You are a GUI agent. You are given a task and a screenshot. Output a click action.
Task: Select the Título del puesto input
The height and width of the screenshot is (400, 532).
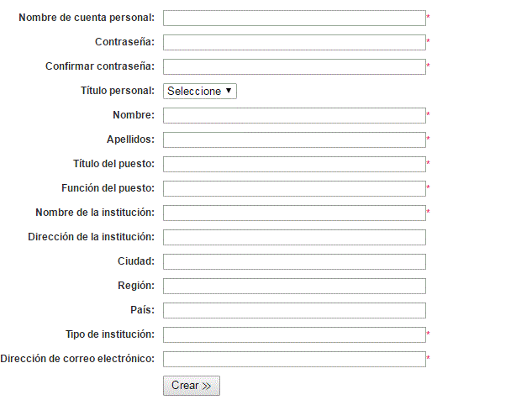click(294, 164)
